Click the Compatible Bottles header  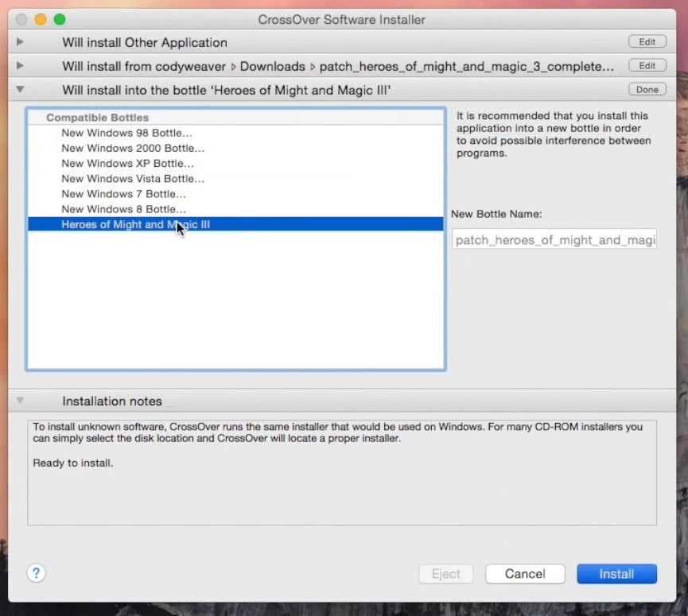point(235,118)
